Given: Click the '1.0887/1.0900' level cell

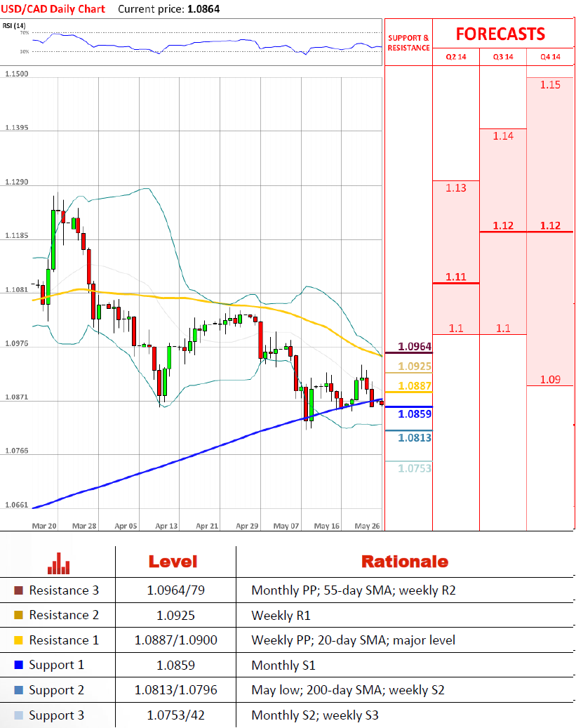Looking at the screenshot, I should coord(175,640).
